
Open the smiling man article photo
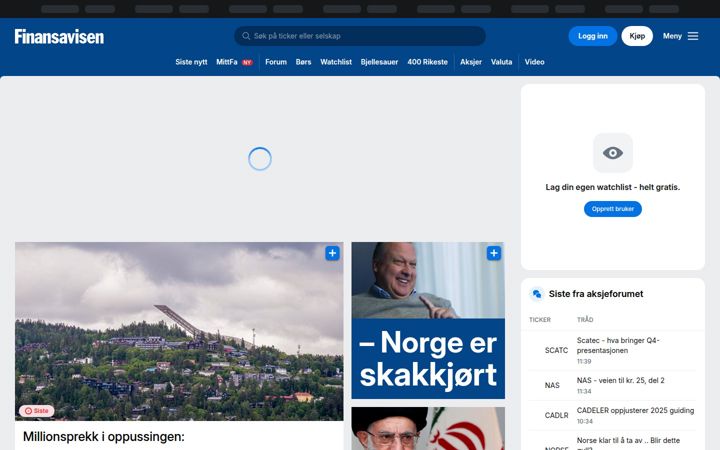point(428,280)
